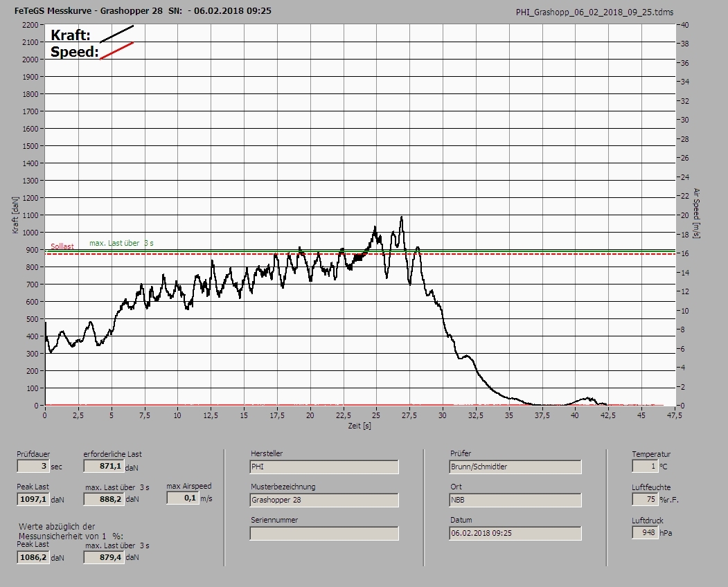Click the Zeit [s] axis label
Image resolution: width=728 pixels, height=587 pixels.
tap(359, 426)
